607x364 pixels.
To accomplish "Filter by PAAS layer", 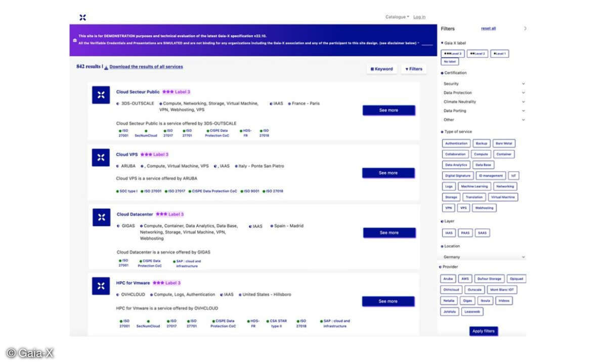I will coord(465,233).
